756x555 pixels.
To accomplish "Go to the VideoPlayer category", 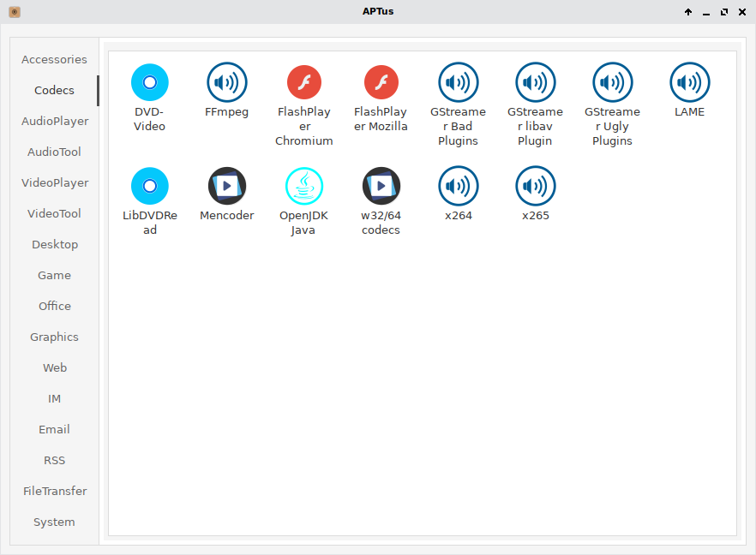I will pos(55,182).
